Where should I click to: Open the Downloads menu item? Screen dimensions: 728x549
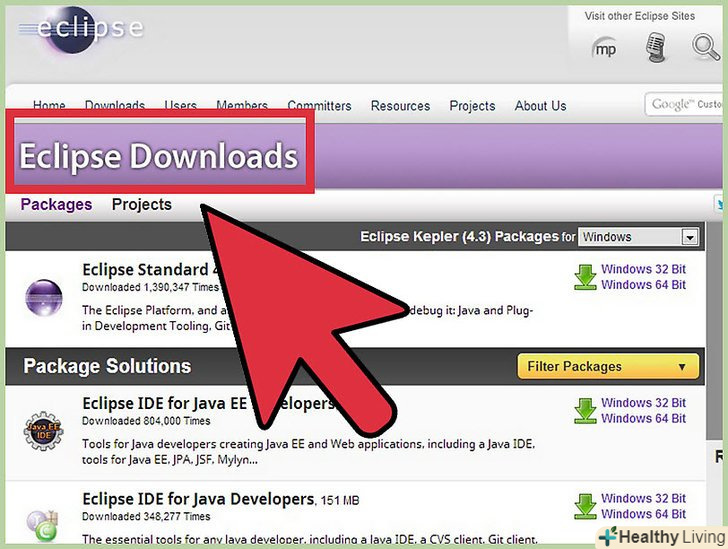(115, 106)
